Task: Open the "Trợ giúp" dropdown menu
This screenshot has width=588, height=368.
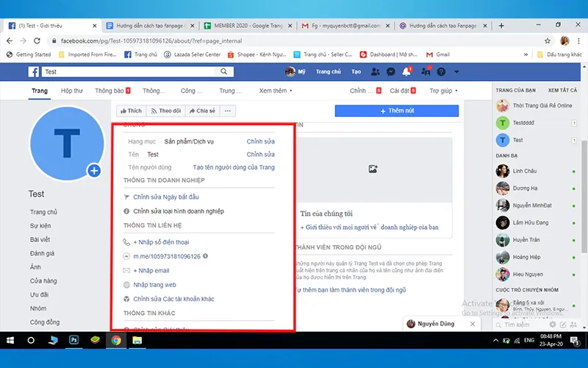Action: [444, 91]
